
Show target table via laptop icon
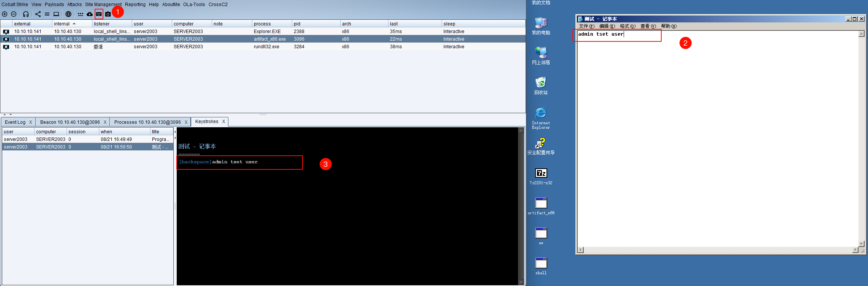tap(56, 14)
